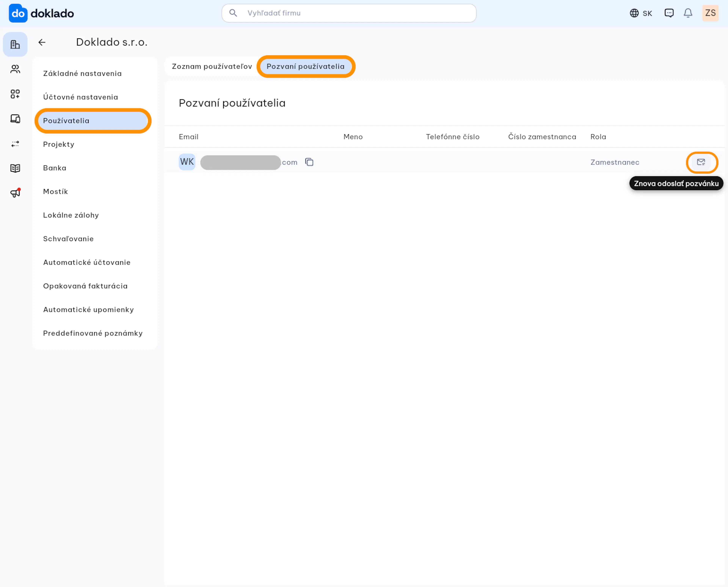Open the megaphone announcements icon
Viewport: 728px width, 587px height.
pyautogui.click(x=15, y=193)
